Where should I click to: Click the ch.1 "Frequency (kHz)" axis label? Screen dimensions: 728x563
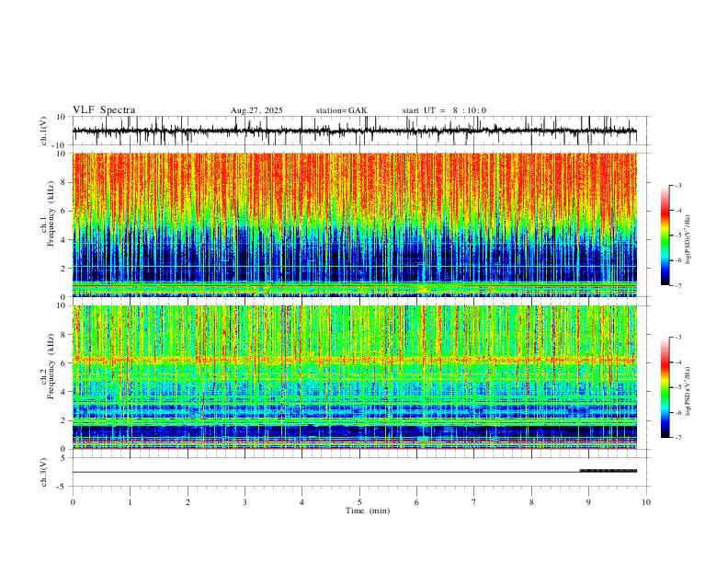click(51, 213)
